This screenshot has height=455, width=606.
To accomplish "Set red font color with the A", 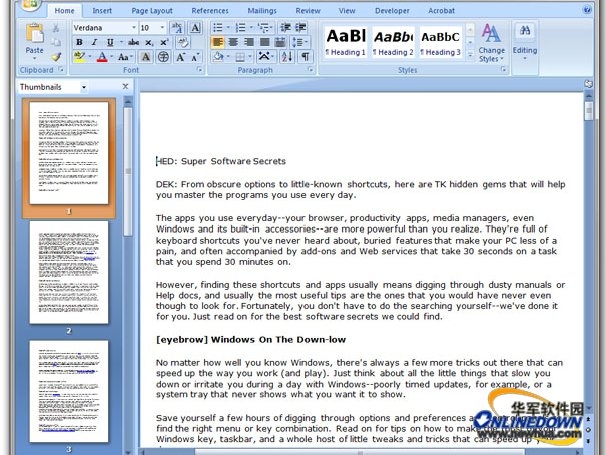I will point(102,57).
